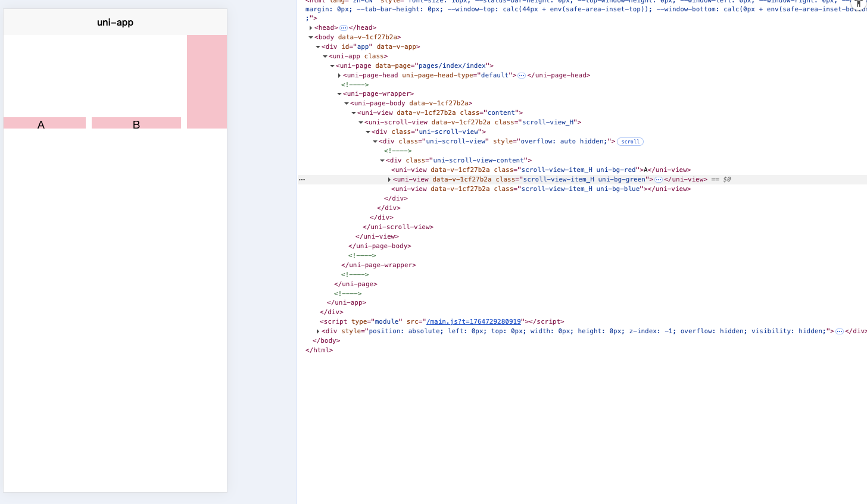
Task: Click the ellipsis badge in the uni-bg-green element
Action: point(659,180)
